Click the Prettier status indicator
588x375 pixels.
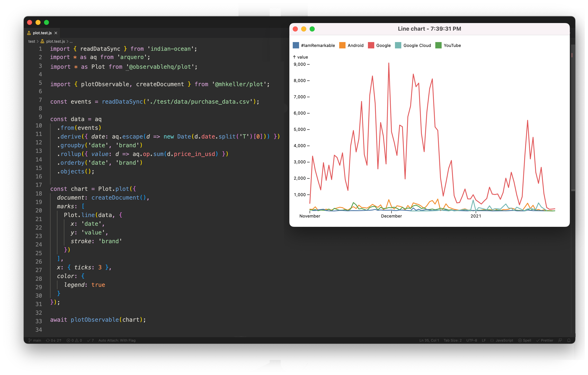coord(545,340)
